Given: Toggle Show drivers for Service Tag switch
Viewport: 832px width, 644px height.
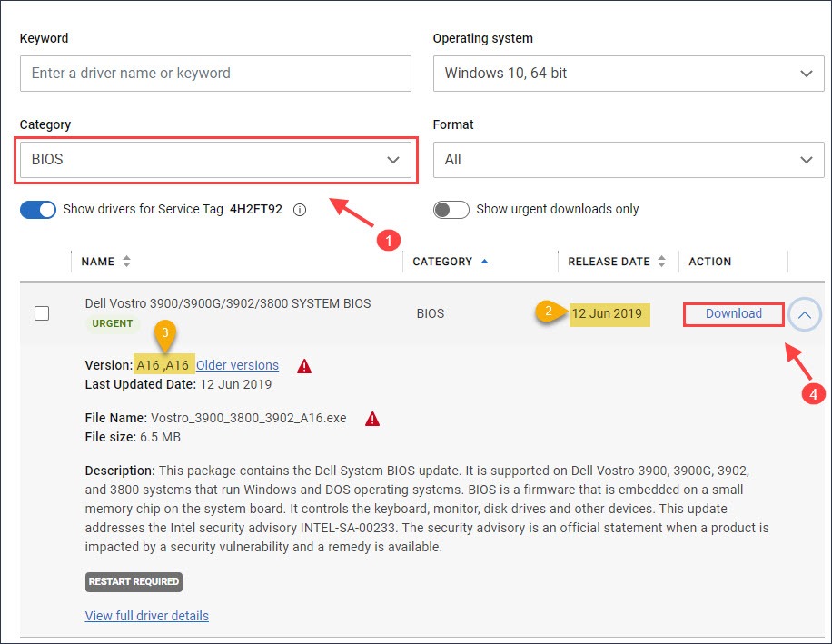Looking at the screenshot, I should tap(38, 210).
